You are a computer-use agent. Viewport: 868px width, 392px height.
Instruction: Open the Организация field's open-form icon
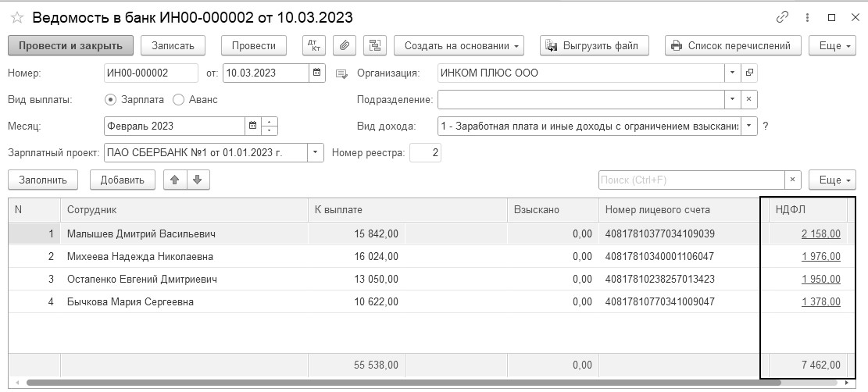pyautogui.click(x=749, y=73)
